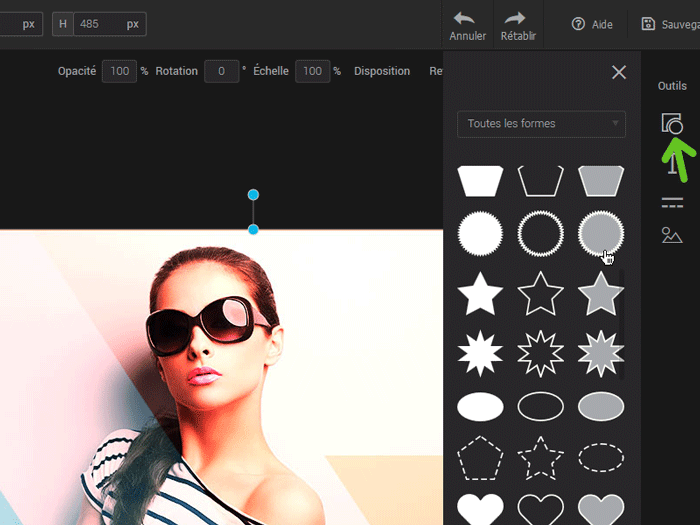The height and width of the screenshot is (525, 700).
Task: Expand the Toutes les formes dropdown
Action: pos(541,124)
